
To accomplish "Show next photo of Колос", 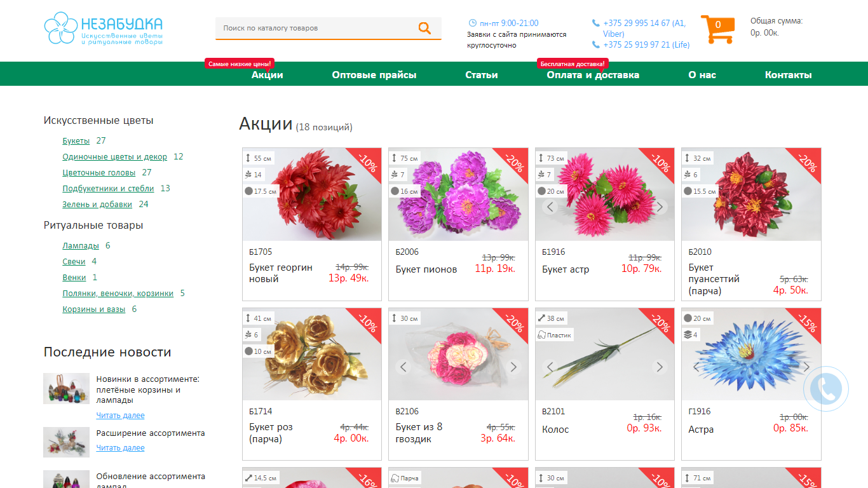I will pyautogui.click(x=660, y=367).
